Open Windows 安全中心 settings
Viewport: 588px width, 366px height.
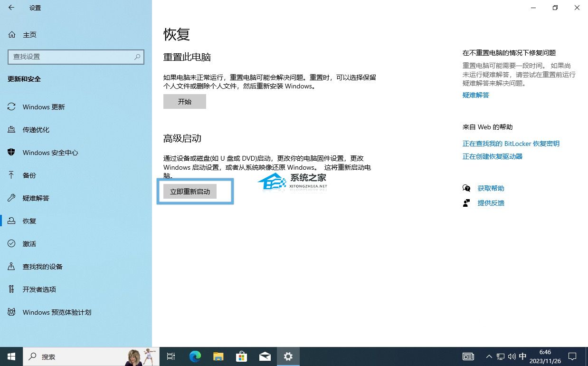pyautogui.click(x=49, y=152)
